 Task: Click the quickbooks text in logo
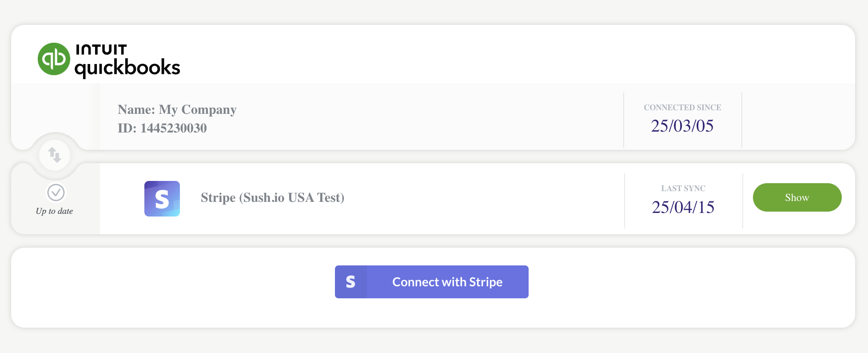tap(127, 68)
